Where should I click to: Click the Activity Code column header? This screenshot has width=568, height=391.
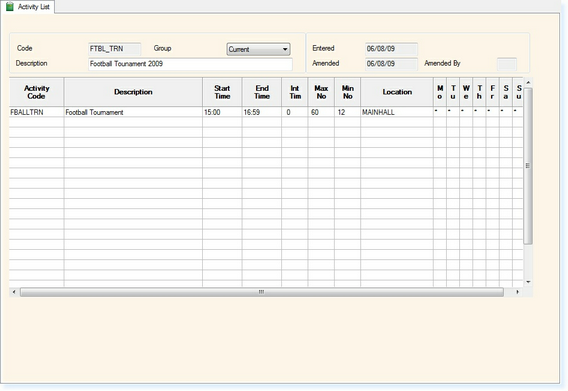(37, 92)
